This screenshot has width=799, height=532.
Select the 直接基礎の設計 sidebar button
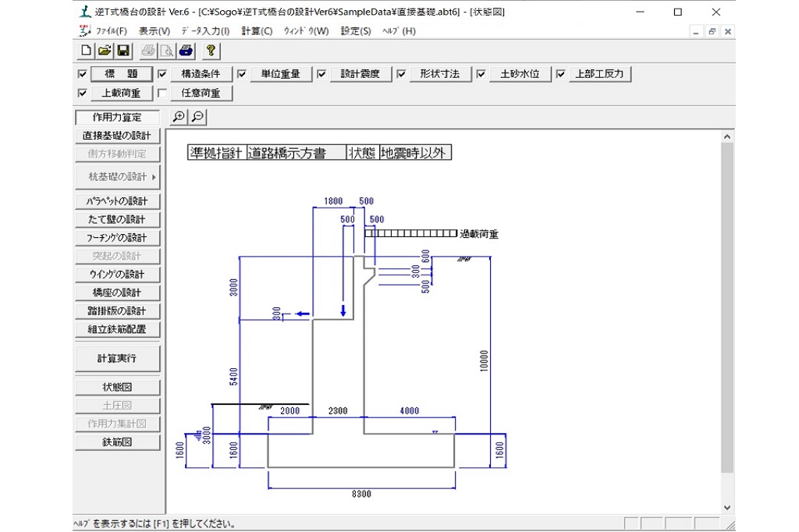(x=117, y=136)
